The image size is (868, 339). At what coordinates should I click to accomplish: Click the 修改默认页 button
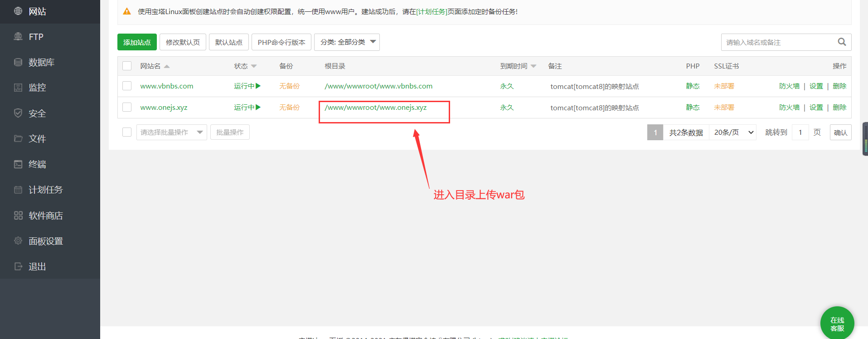coord(183,42)
